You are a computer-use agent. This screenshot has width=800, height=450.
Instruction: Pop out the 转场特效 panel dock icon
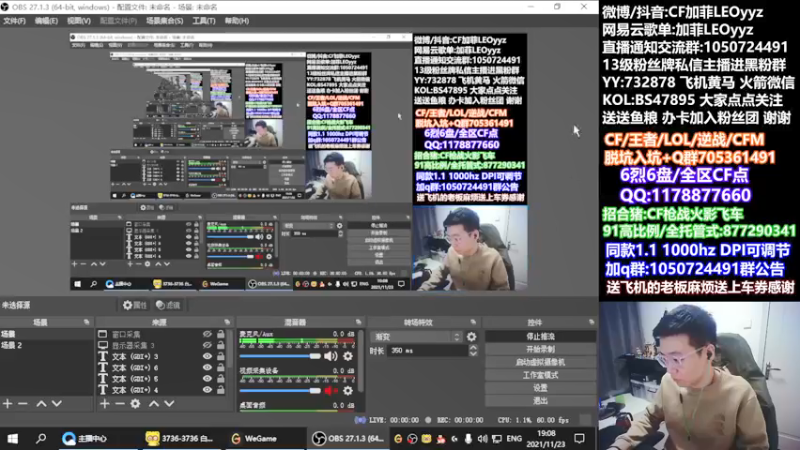point(473,322)
